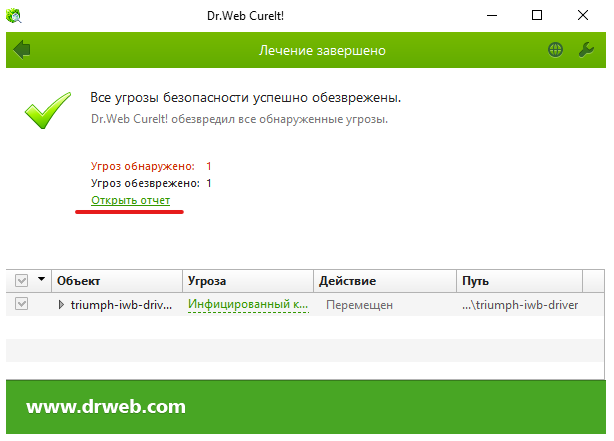The image size is (614, 441).
Task: Sort by the "Действие" column header
Action: (385, 281)
